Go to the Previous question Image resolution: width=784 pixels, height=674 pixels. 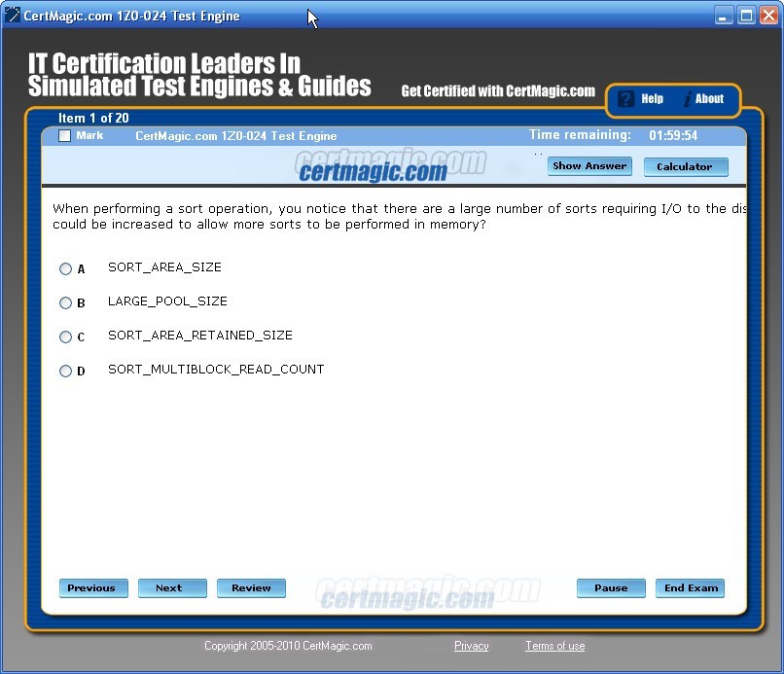click(92, 588)
